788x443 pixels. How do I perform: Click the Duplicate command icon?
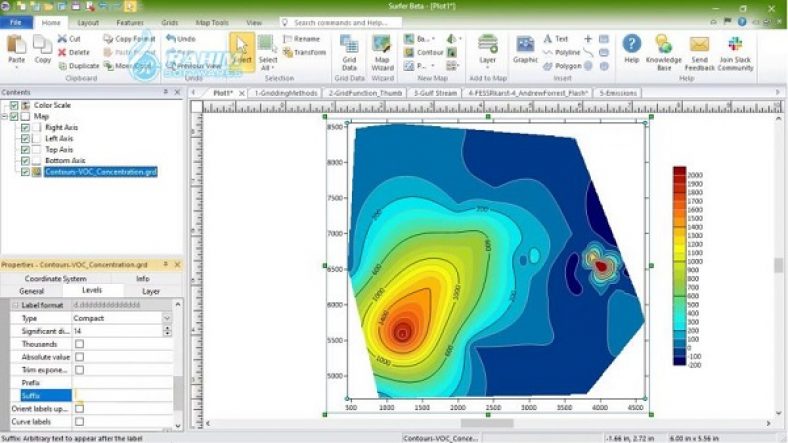(x=62, y=66)
